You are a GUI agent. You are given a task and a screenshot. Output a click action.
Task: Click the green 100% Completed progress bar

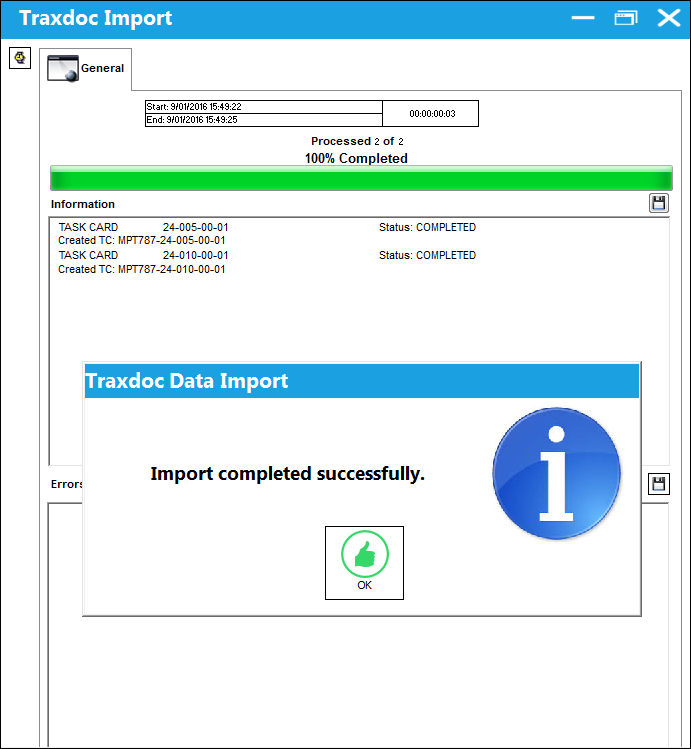coord(361,178)
